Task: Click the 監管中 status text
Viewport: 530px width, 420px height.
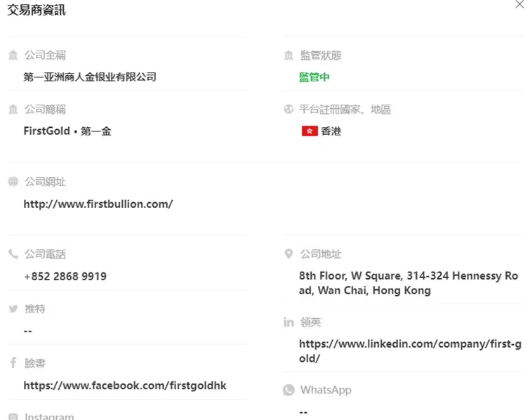Action: 314,77
